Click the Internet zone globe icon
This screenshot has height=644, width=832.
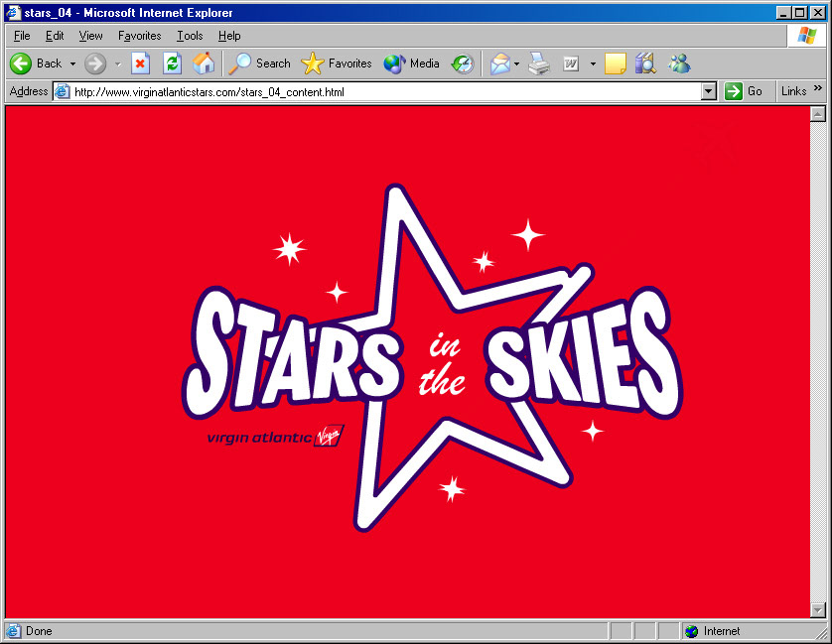(691, 631)
